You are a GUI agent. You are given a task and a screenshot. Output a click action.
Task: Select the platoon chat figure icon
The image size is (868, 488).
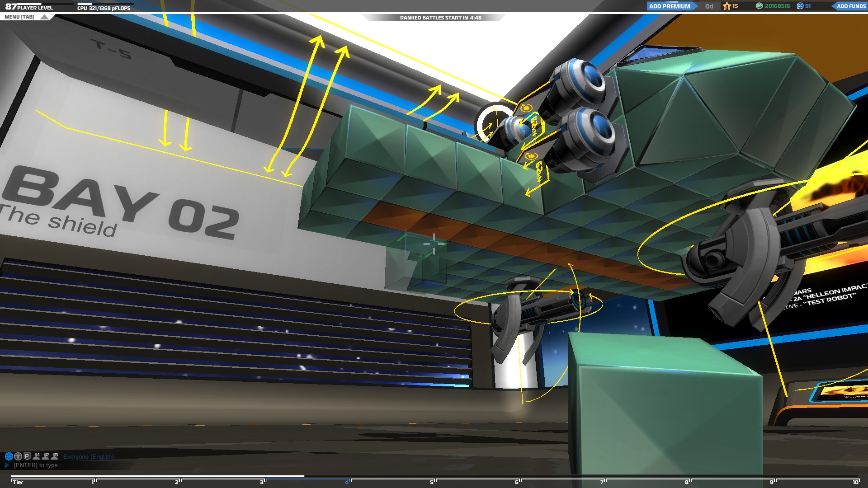18,456
